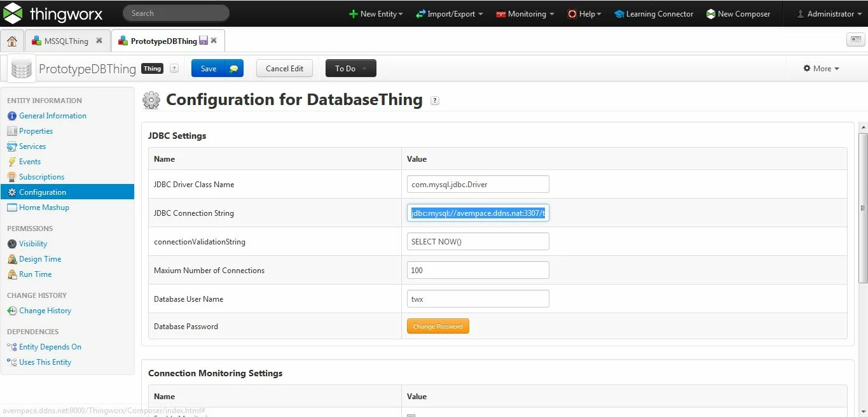868x417 pixels.
Task: Click help icon after Configuration for DatabaseThing
Action: coord(435,101)
